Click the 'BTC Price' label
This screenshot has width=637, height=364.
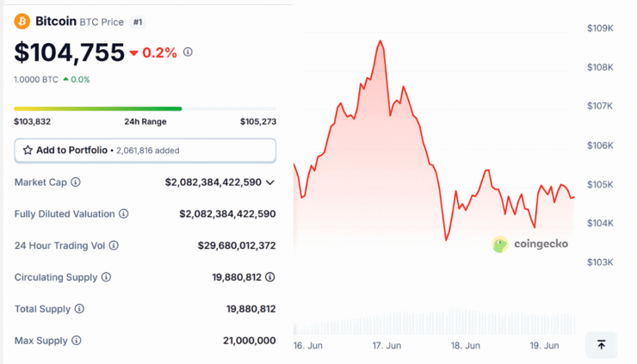(102, 22)
